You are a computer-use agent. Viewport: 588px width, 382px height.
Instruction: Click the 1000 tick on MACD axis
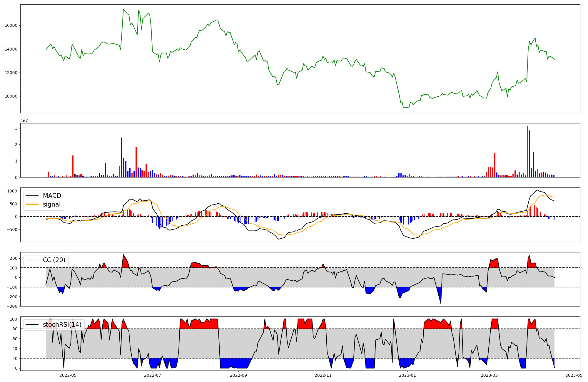click(12, 191)
